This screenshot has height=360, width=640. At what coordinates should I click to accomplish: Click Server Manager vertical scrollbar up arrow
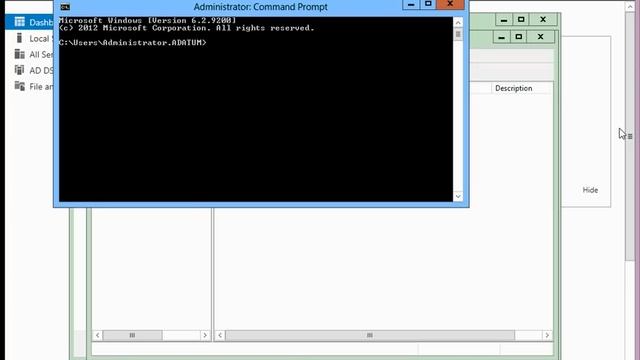tap(630, 6)
